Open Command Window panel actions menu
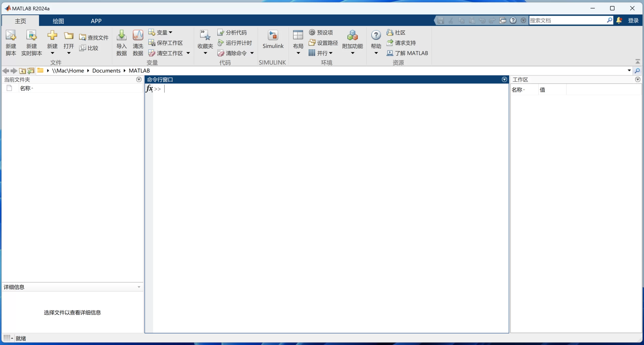 [x=504, y=80]
